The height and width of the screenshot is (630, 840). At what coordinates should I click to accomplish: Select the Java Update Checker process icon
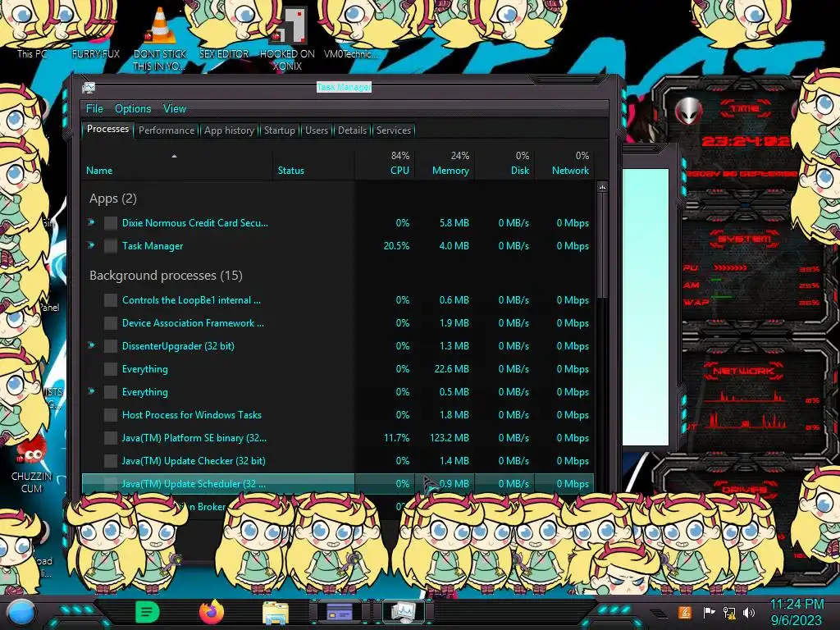pyautogui.click(x=111, y=461)
